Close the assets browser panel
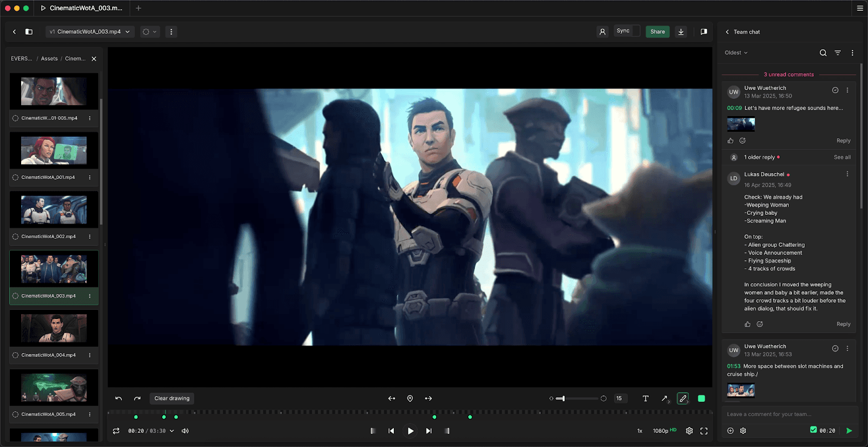868x447 pixels. 94,59
